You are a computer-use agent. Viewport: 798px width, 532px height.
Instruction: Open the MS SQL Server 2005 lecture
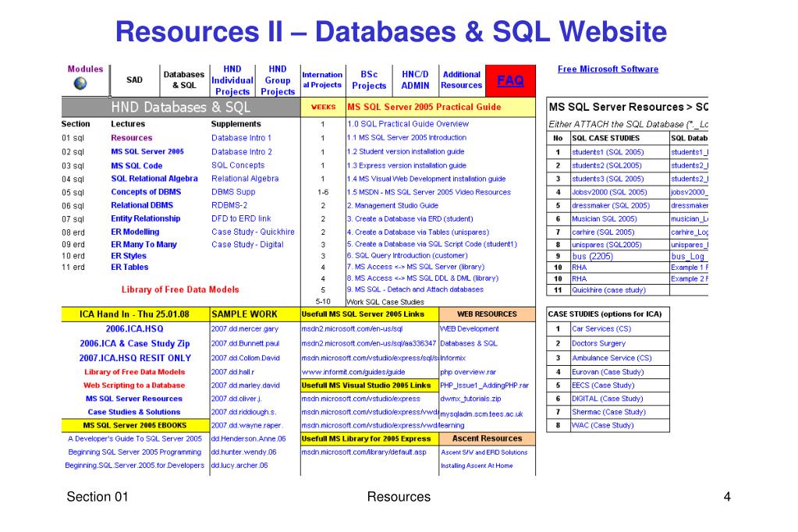147,151
